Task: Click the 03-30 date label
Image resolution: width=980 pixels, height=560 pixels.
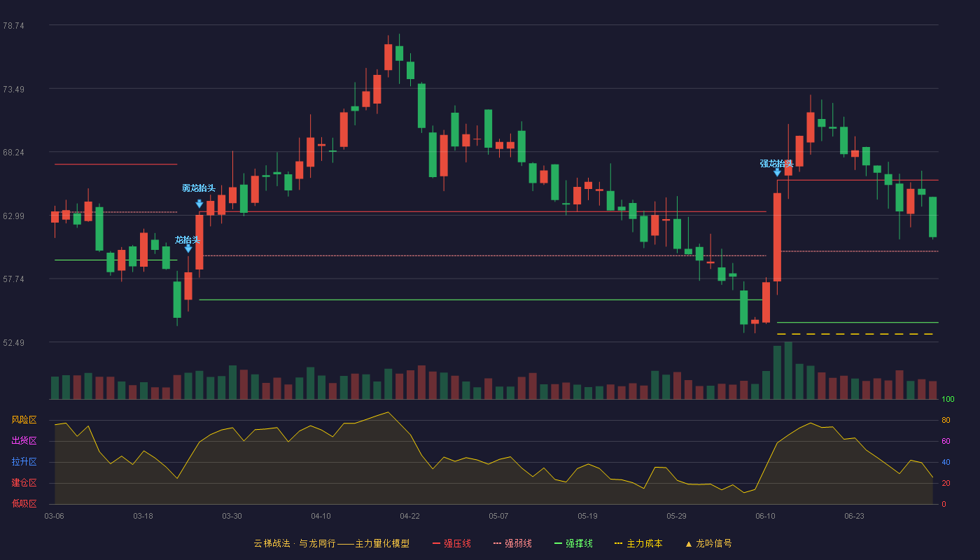Action: coord(232,516)
